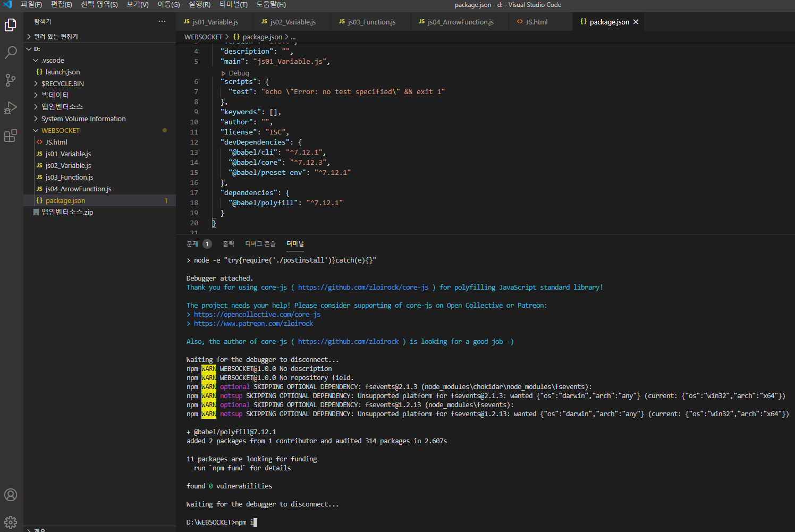Open js04_ArrowFunction.js in explorer

(78, 189)
